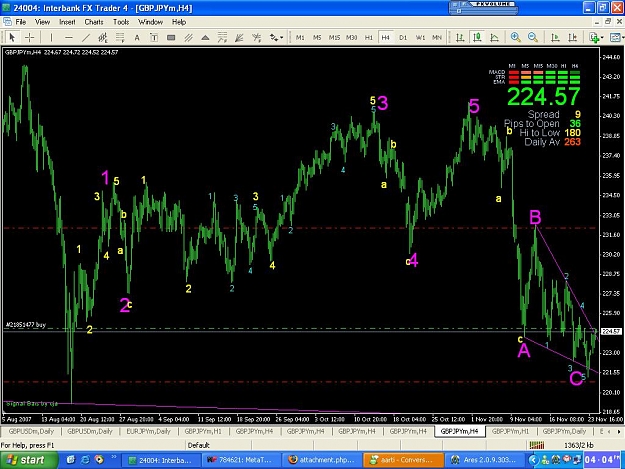Switch to D1 daily timeframe
This screenshot has width=625, height=469.
[x=403, y=37]
